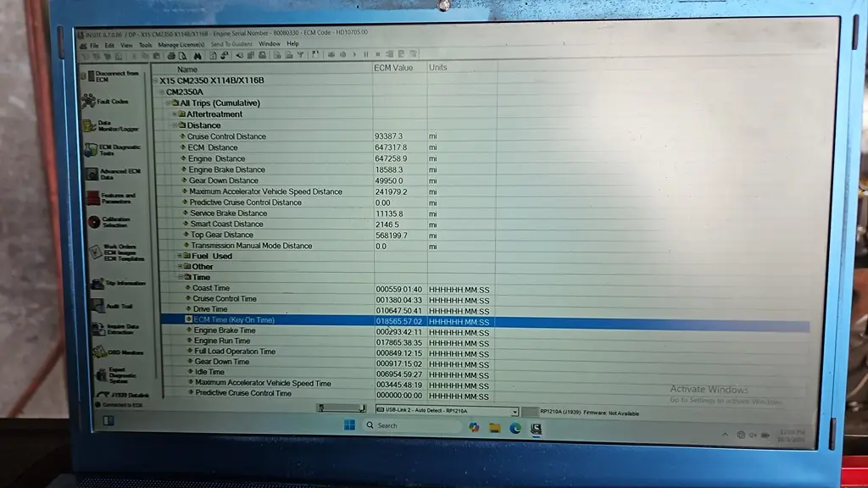
Task: Select Calibration Selection in the sidebar
Action: (x=111, y=222)
